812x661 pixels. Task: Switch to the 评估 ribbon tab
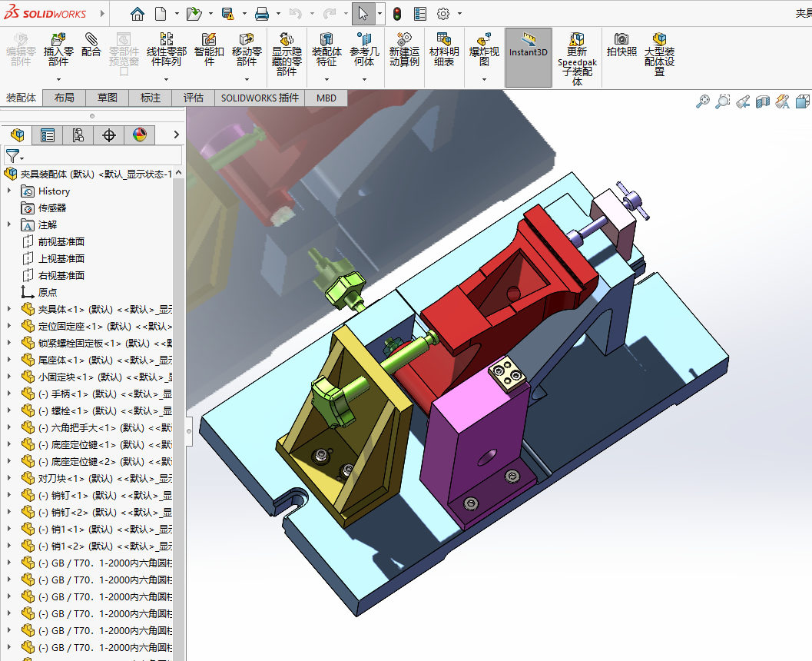193,98
